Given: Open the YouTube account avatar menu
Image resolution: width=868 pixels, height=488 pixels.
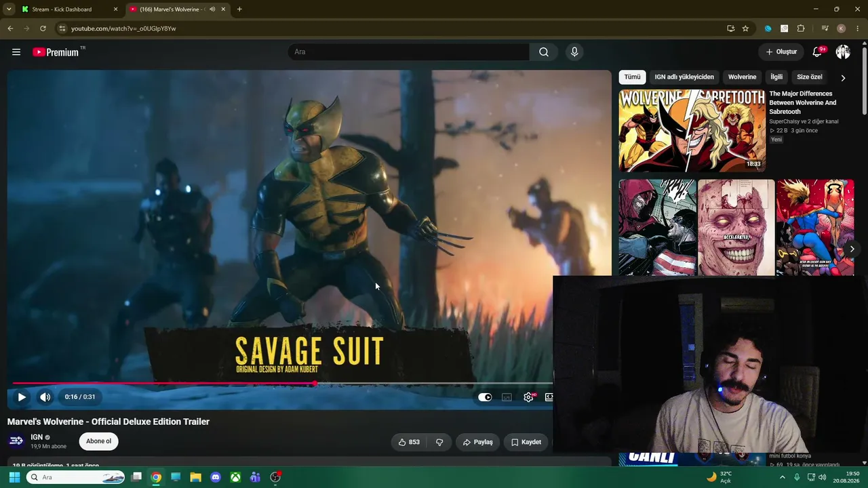Looking at the screenshot, I should click(843, 52).
